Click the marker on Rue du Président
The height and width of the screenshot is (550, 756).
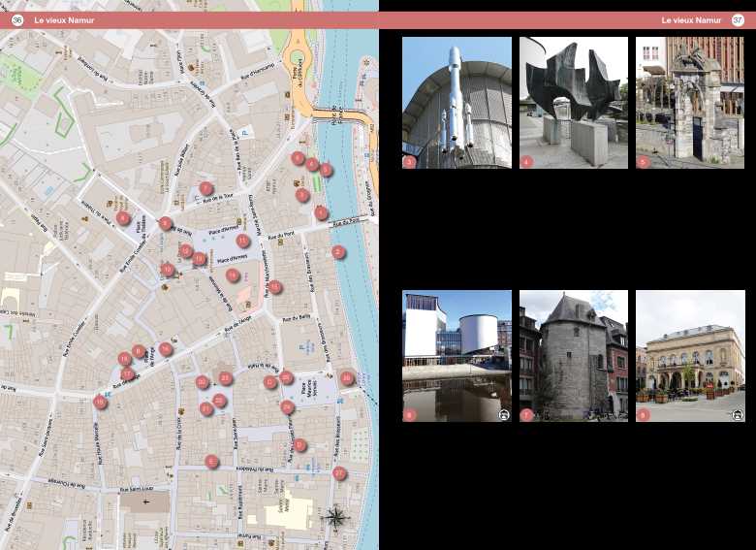211,461
